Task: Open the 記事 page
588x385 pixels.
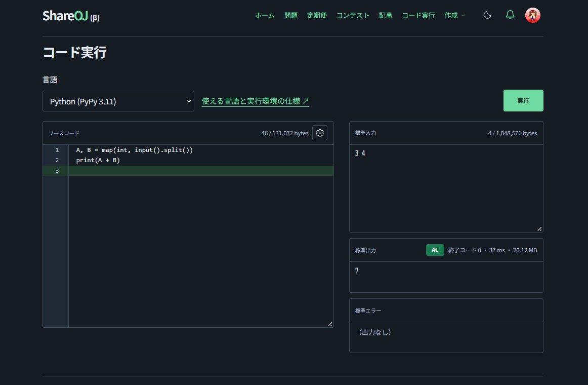Action: click(386, 15)
